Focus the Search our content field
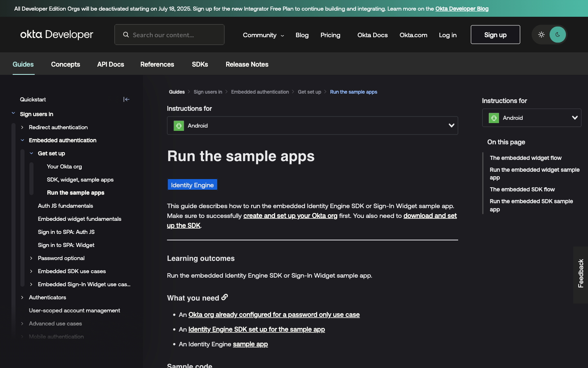588x368 pixels. 169,35
